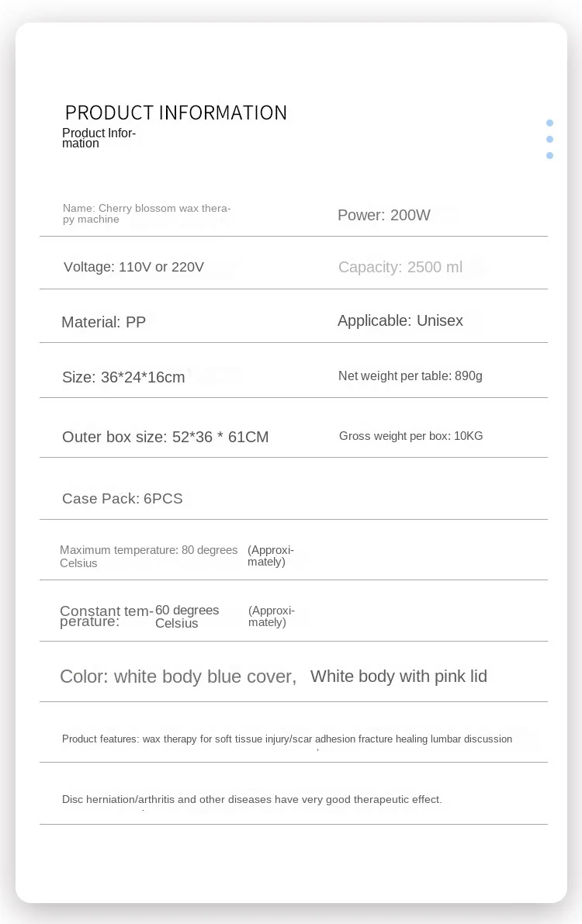582x924 pixels.
Task: Click the Cherry blossom wax therapy machine name
Action: coord(147,213)
